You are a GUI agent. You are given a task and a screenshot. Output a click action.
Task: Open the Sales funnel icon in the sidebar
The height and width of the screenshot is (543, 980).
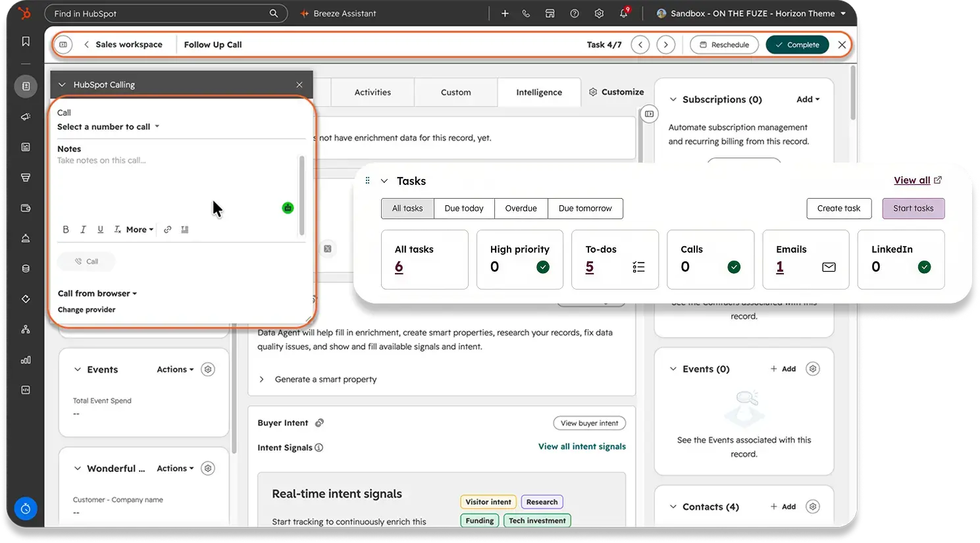coord(26,177)
